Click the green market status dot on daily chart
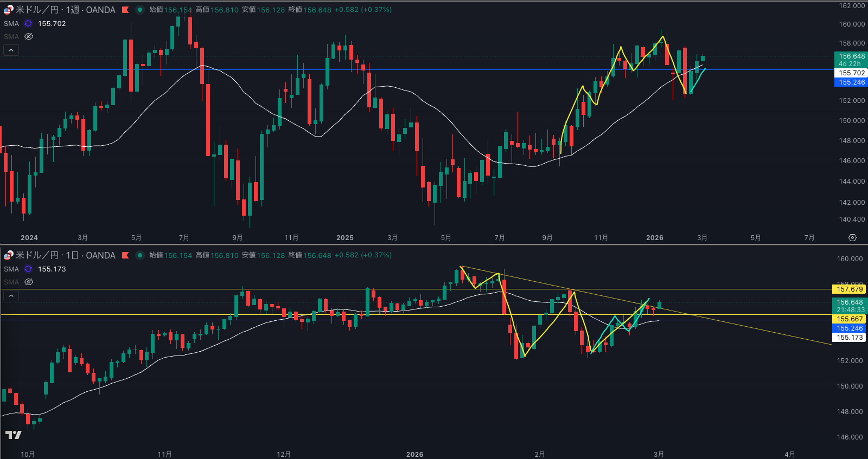Image resolution: width=868 pixels, height=459 pixels. 140,255
